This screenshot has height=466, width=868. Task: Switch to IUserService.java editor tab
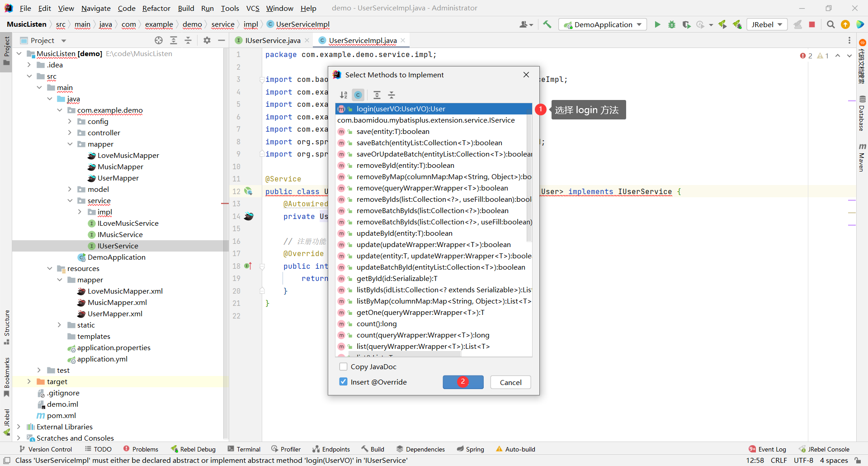tap(272, 41)
